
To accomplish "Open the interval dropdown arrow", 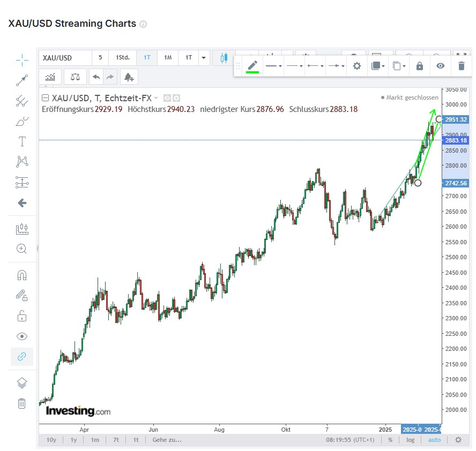I will [204, 58].
